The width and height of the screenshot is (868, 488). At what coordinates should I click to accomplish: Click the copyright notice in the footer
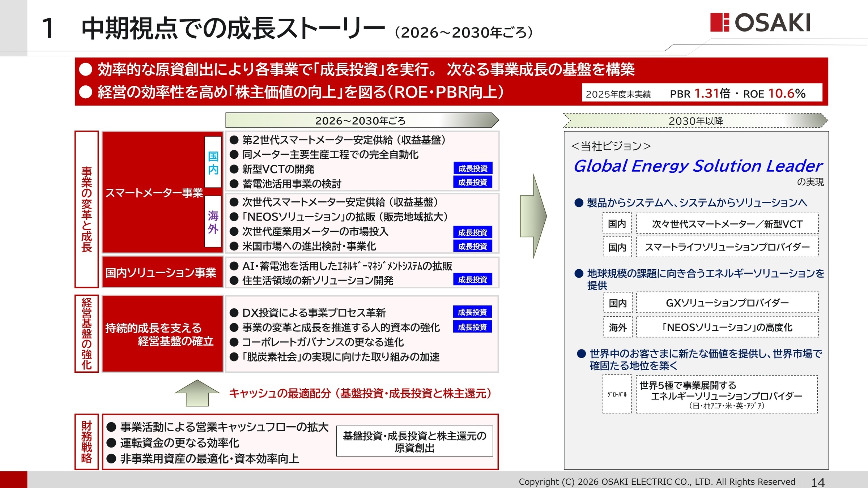click(657, 482)
